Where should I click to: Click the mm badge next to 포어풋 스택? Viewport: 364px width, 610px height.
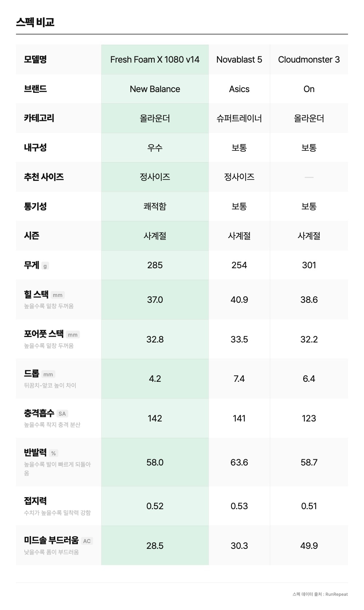[73, 335]
